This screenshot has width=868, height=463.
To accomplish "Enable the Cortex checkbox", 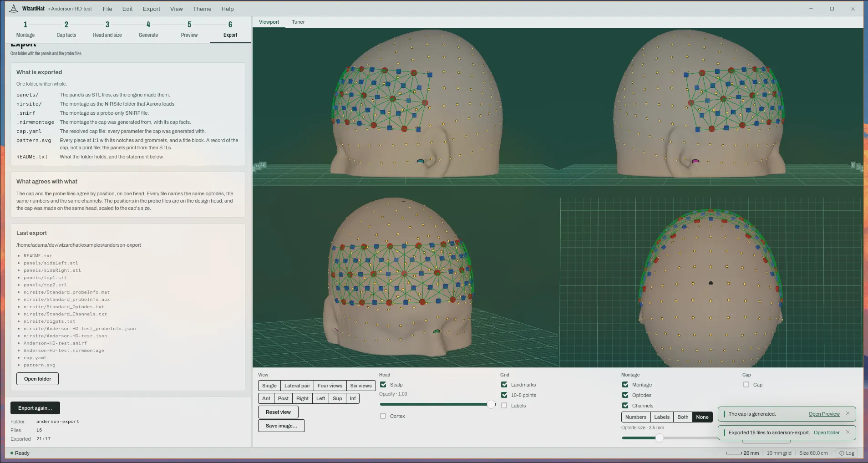I will point(383,416).
